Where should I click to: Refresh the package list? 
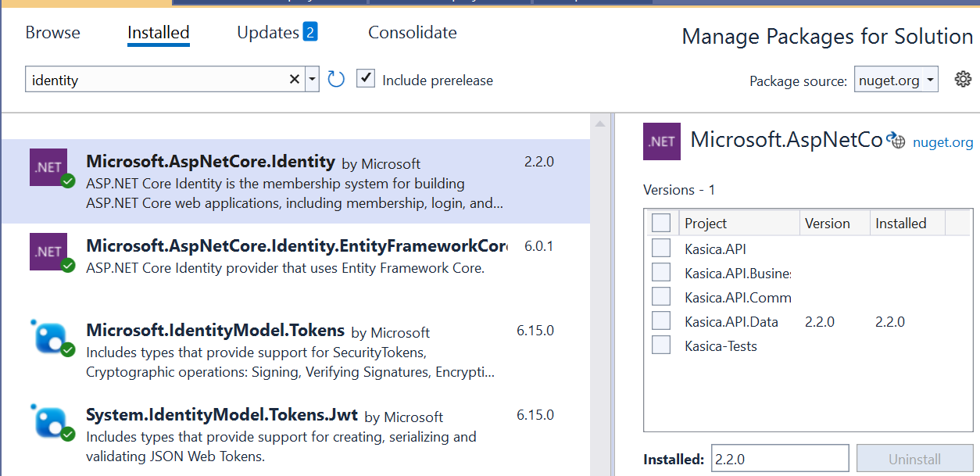click(x=336, y=79)
